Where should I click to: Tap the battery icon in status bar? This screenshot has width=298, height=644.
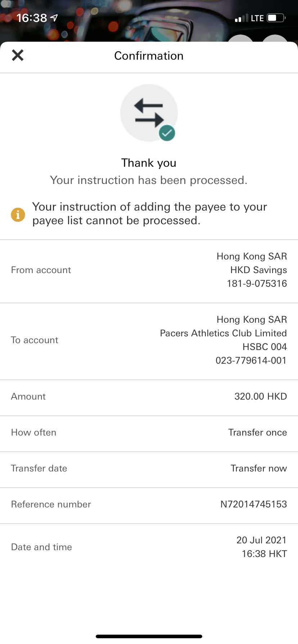point(276,18)
